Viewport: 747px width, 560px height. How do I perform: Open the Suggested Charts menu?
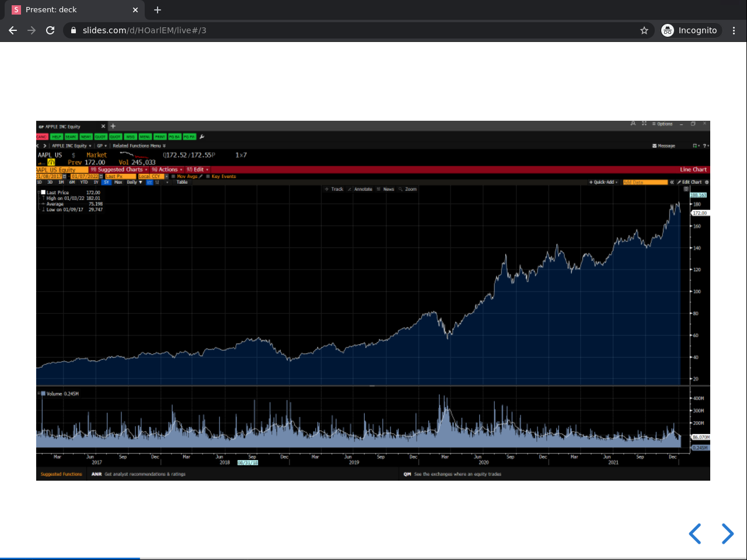point(119,170)
